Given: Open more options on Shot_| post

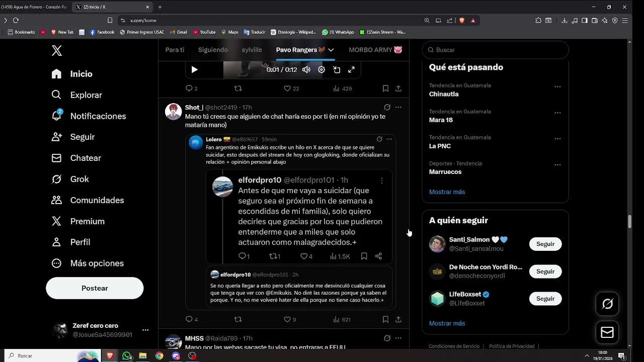Looking at the screenshot, I should pos(398,107).
